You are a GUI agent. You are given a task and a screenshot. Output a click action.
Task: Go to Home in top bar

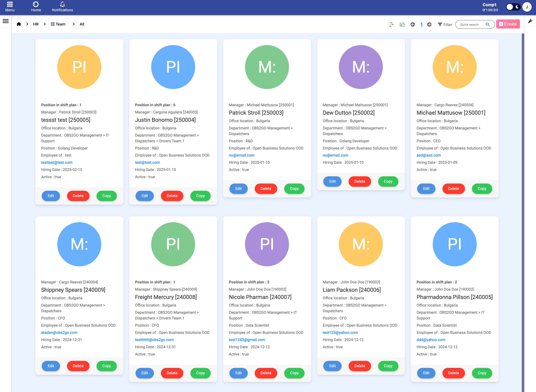(x=36, y=7)
